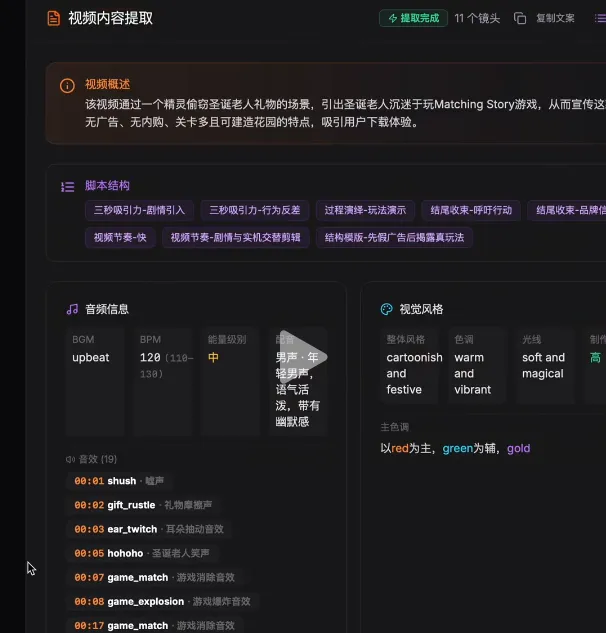Select the 视频节奏-剧情与实机交替剪辑 tag

(x=235, y=237)
